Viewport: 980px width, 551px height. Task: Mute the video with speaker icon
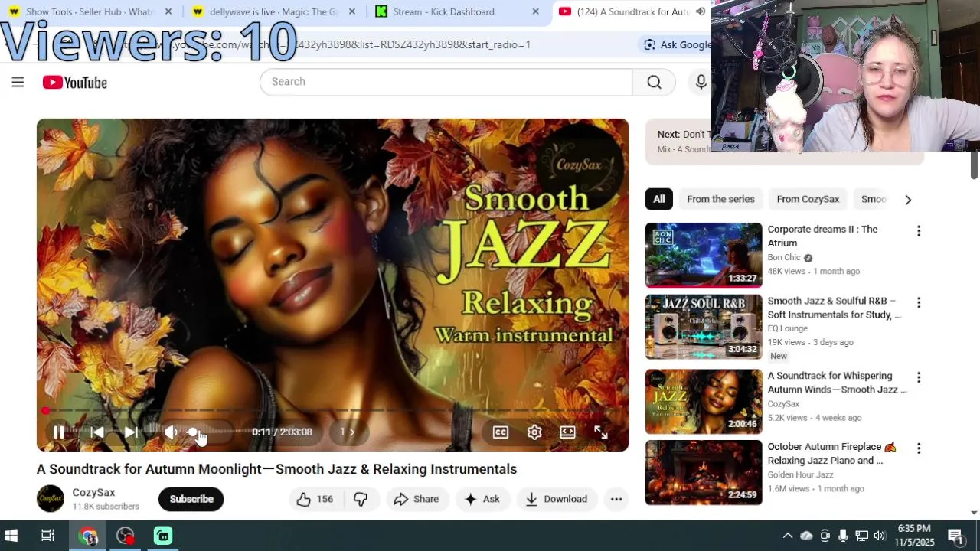[x=171, y=432]
